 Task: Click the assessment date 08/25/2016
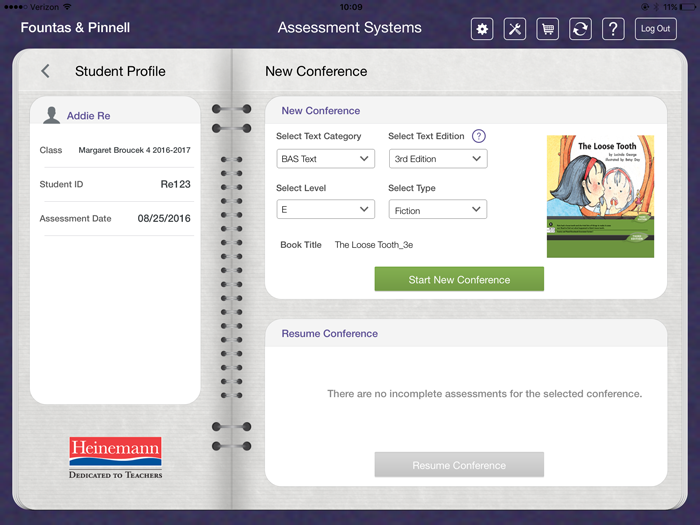164,218
